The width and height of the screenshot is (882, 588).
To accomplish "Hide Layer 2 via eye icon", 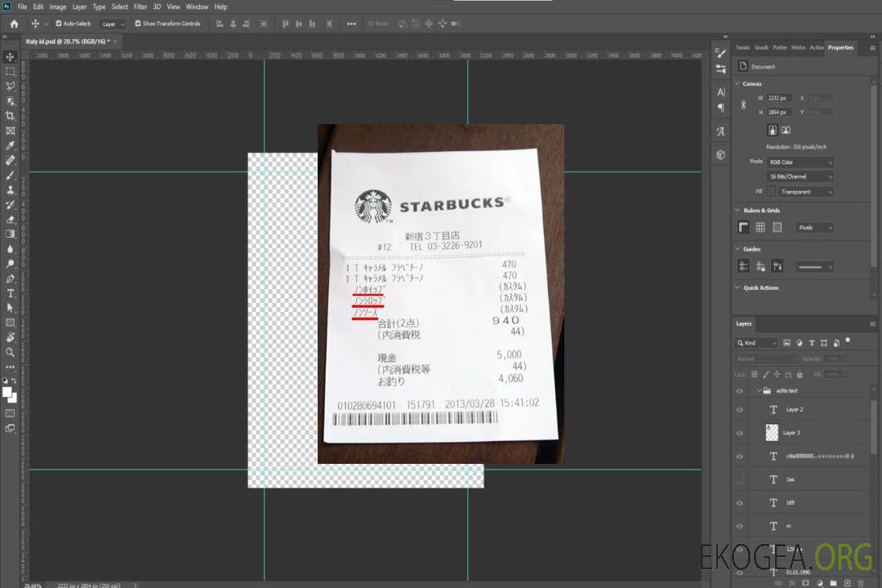I will (x=740, y=410).
